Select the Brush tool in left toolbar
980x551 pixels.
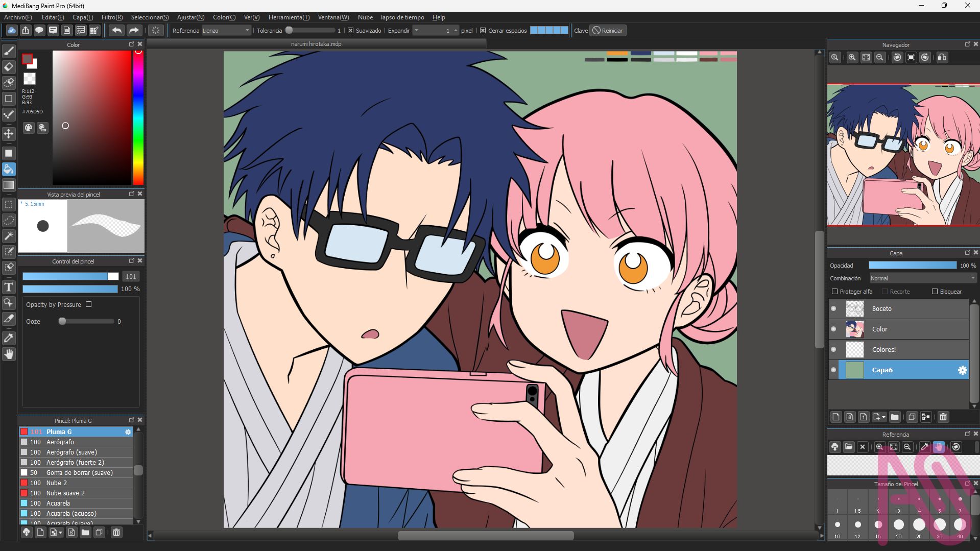coord(9,51)
